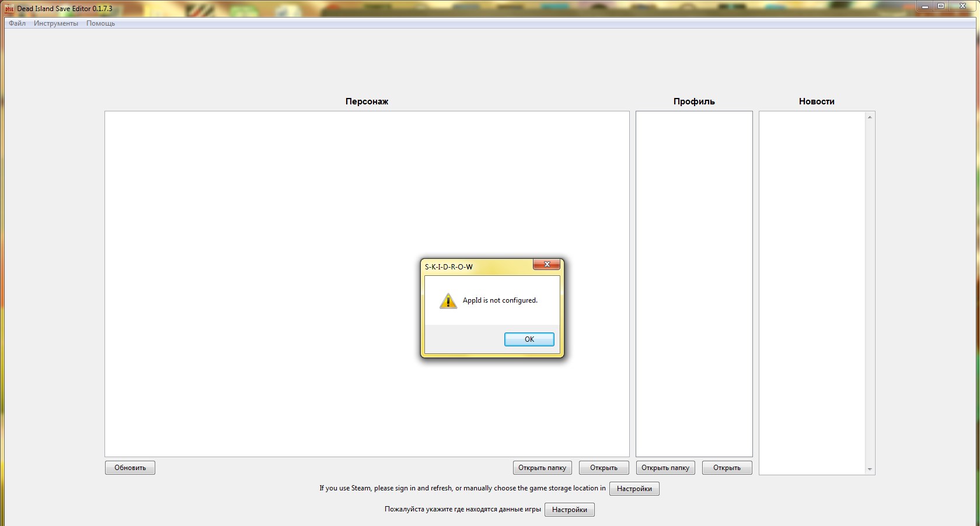The width and height of the screenshot is (980, 526).
Task: Click the Новости scrollbar down arrow
Action: pos(870,469)
